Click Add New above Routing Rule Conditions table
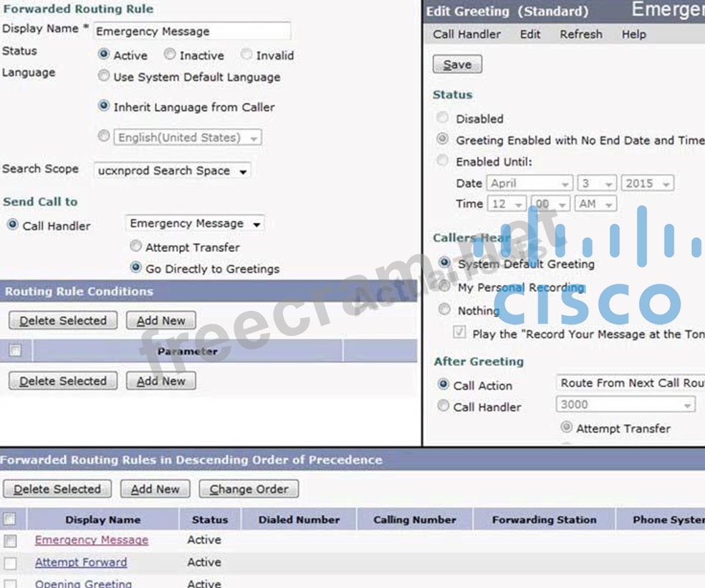This screenshot has width=705, height=588. (x=160, y=321)
